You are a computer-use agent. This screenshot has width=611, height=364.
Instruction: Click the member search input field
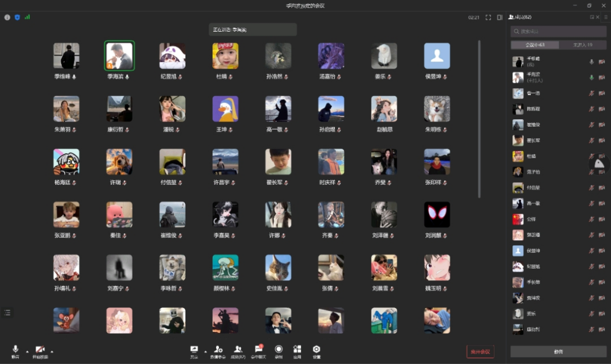point(558,31)
